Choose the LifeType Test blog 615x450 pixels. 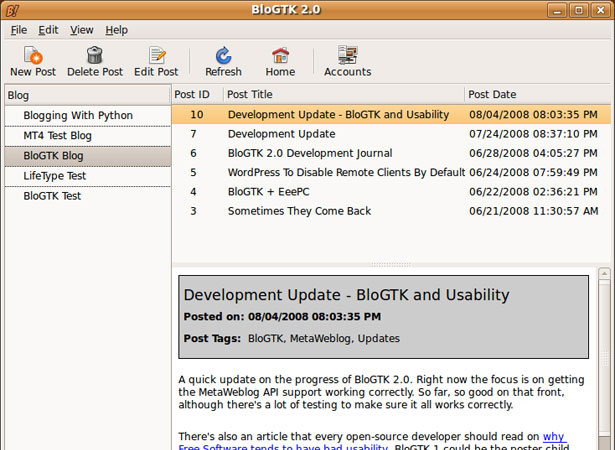click(88, 176)
